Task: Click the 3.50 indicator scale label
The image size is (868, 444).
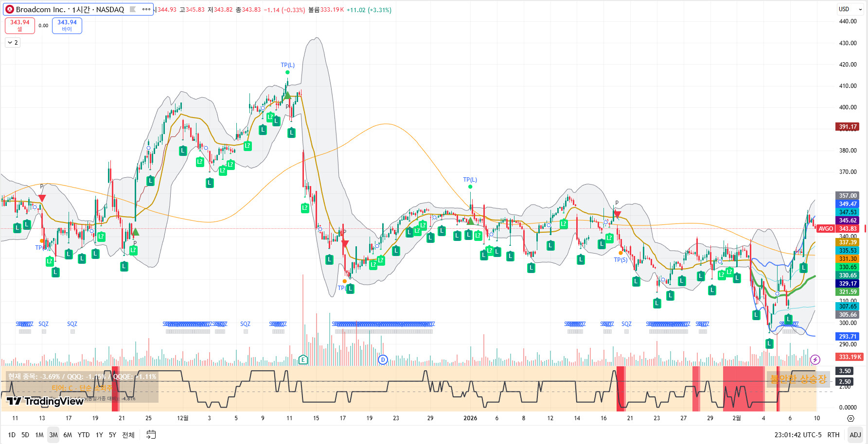Action: point(845,371)
